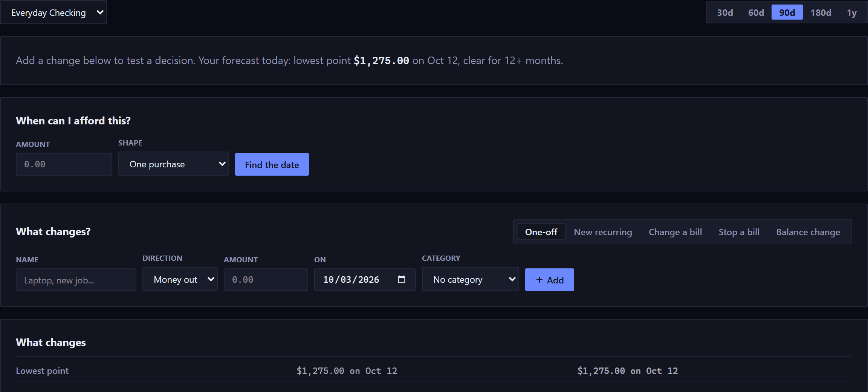The image size is (868, 392).
Task: Click the Lowest point row label
Action: point(42,371)
